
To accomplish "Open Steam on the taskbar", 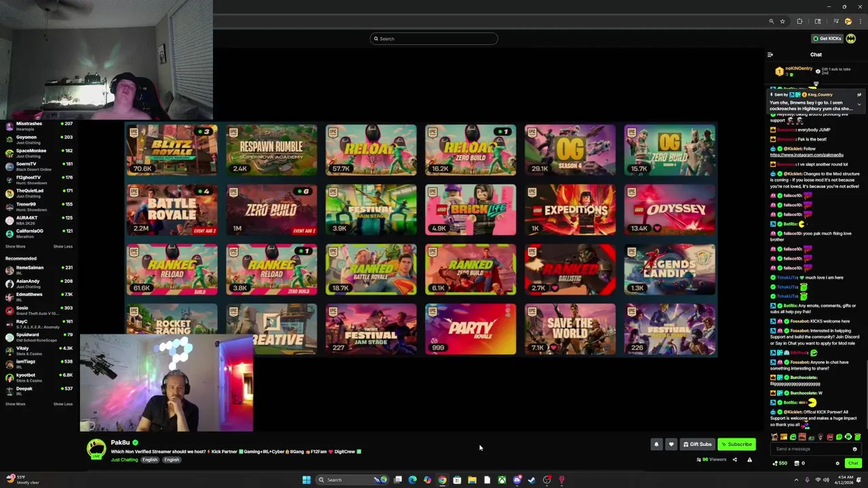I will [x=532, y=480].
